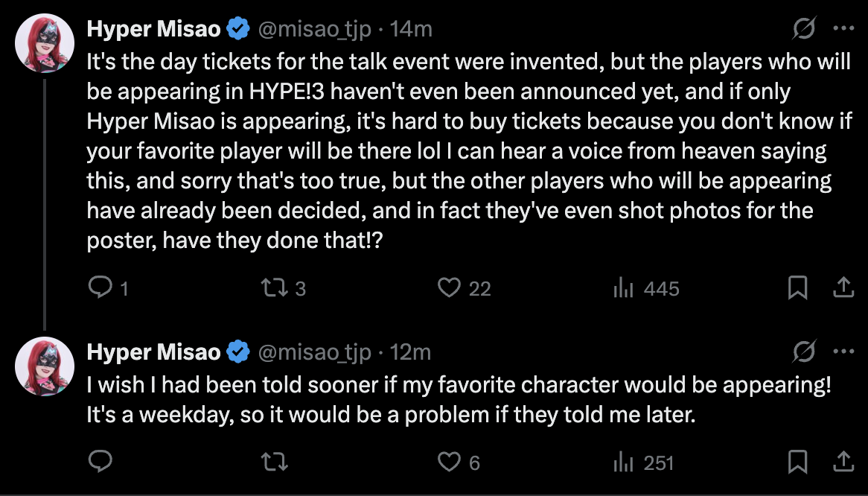View analytics for the tweet with 251 views

(x=622, y=462)
